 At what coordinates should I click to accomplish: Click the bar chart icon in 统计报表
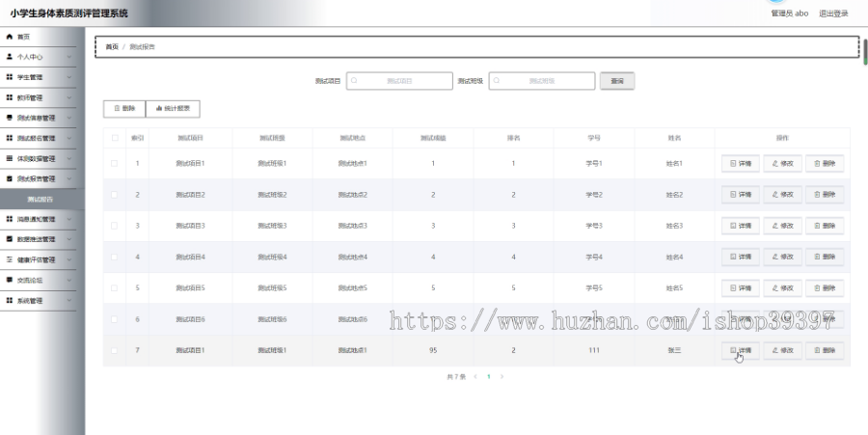159,108
